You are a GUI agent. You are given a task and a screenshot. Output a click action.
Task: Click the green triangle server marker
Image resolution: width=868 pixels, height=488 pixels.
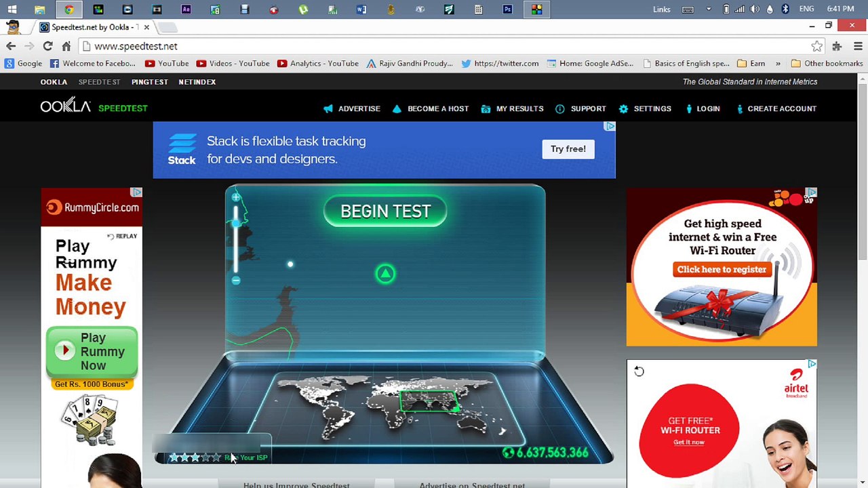tap(385, 274)
